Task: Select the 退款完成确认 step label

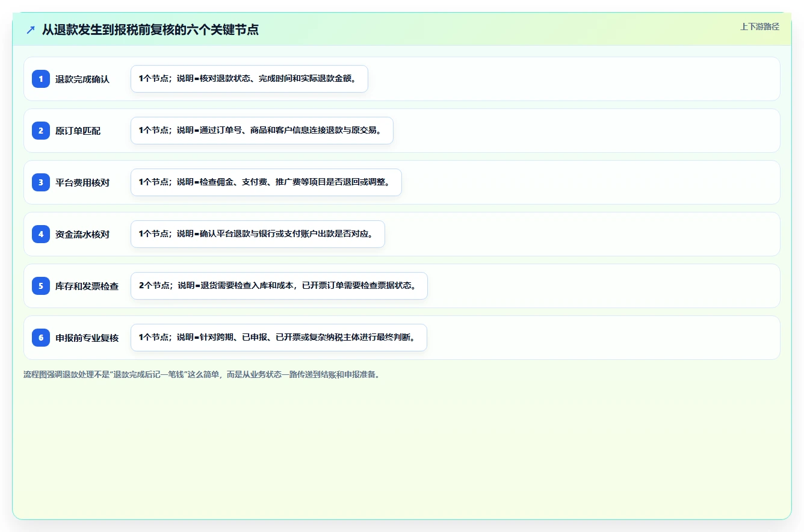Action: coord(82,79)
